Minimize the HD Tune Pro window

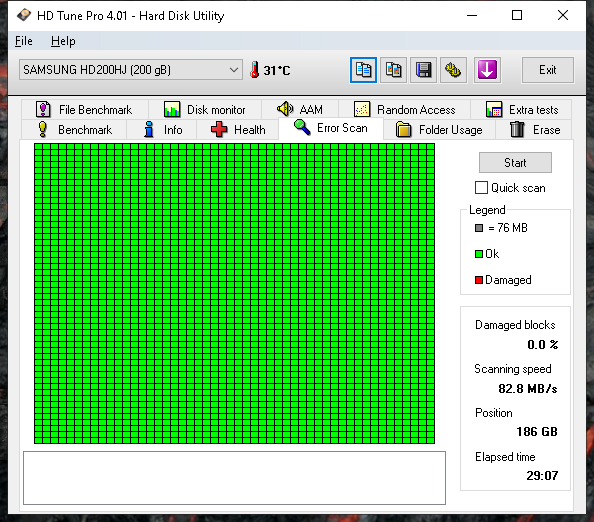472,16
